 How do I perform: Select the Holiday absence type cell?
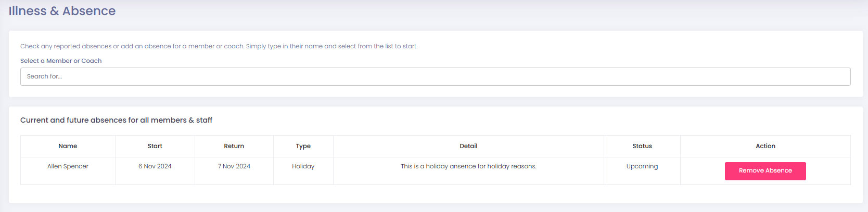[x=303, y=166]
